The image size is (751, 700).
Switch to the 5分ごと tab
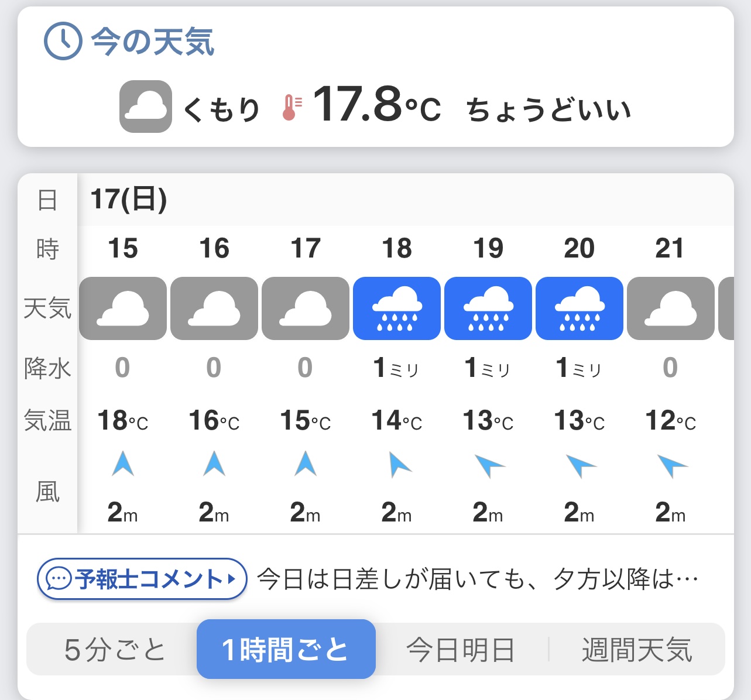coord(115,650)
